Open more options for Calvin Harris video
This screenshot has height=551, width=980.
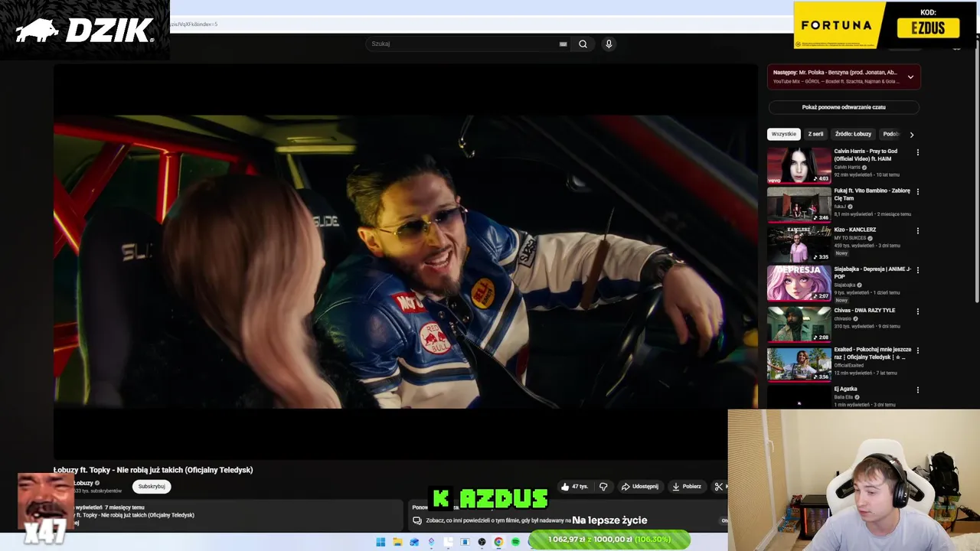pos(917,152)
